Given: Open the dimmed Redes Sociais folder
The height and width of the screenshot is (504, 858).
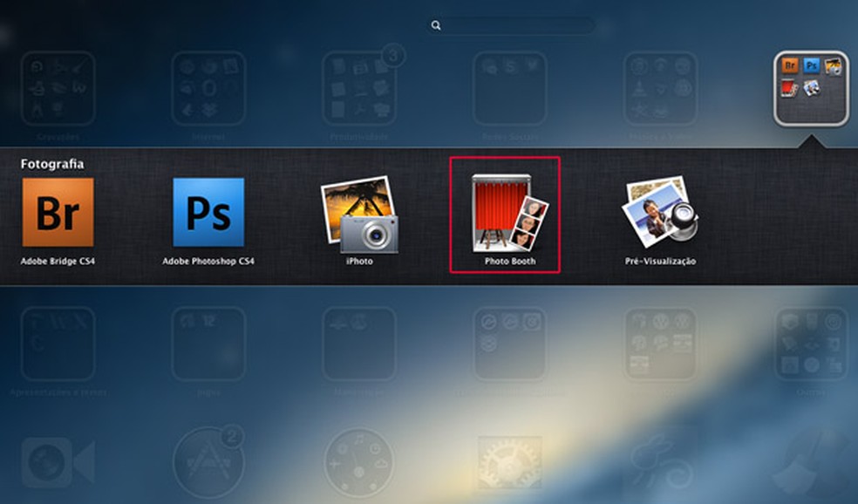Looking at the screenshot, I should click(510, 89).
